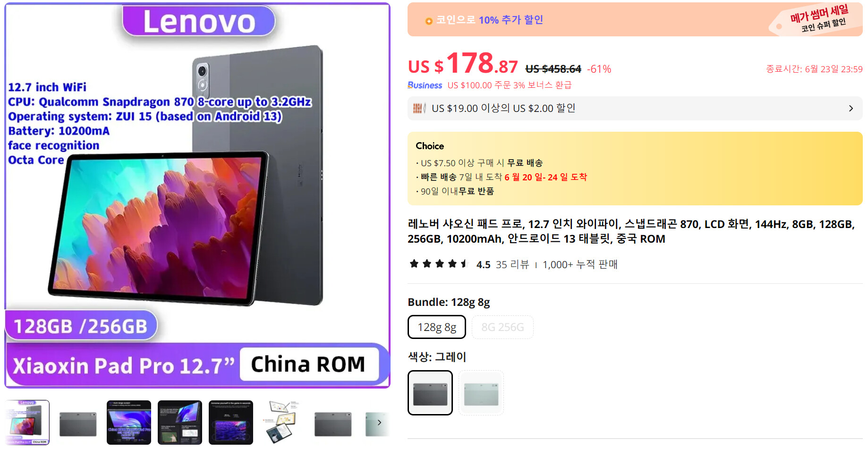Select the 8G 256G bundle option
Screen dimensions: 868x457
click(502, 327)
